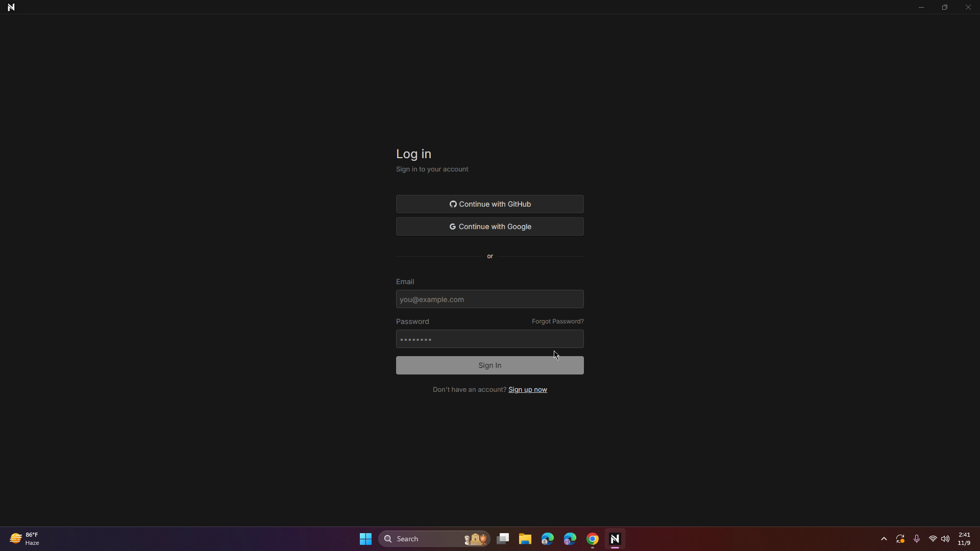Open Task View from the taskbar
The width and height of the screenshot is (980, 551).
point(503,539)
